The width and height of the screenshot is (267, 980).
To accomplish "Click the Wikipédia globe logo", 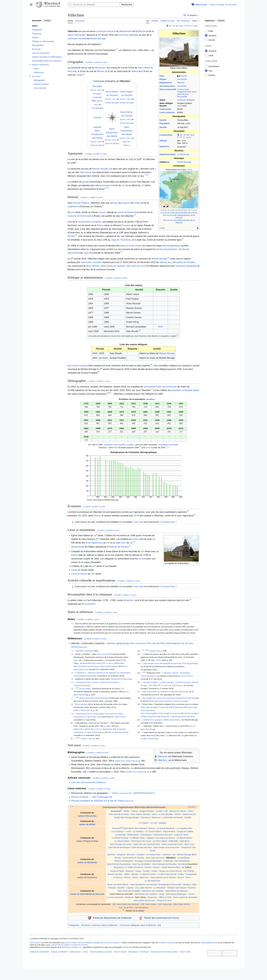I will (39, 5).
